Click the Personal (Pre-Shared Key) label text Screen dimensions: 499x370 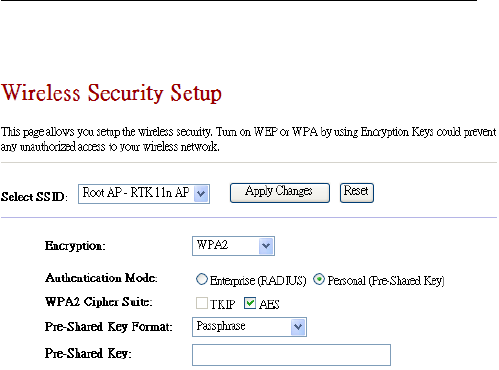(386, 281)
